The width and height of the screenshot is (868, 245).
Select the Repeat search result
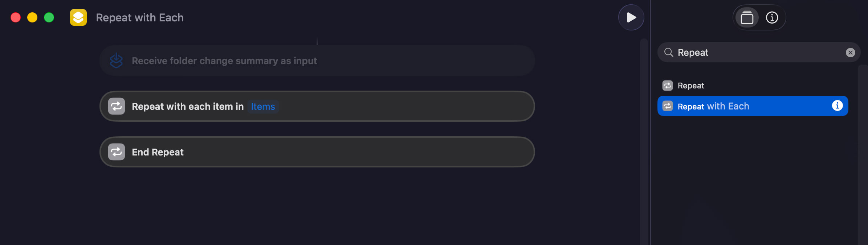tap(690, 86)
